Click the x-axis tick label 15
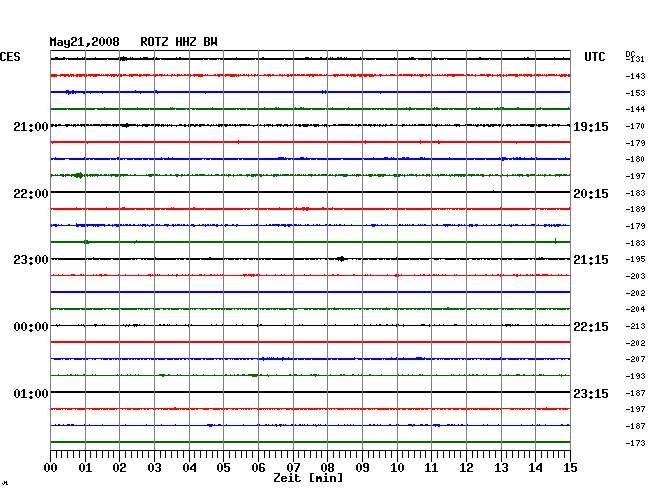 570,468
